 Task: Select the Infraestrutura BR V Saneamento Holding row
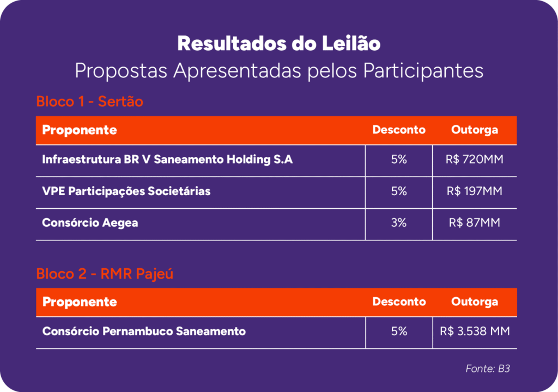[x=167, y=160]
